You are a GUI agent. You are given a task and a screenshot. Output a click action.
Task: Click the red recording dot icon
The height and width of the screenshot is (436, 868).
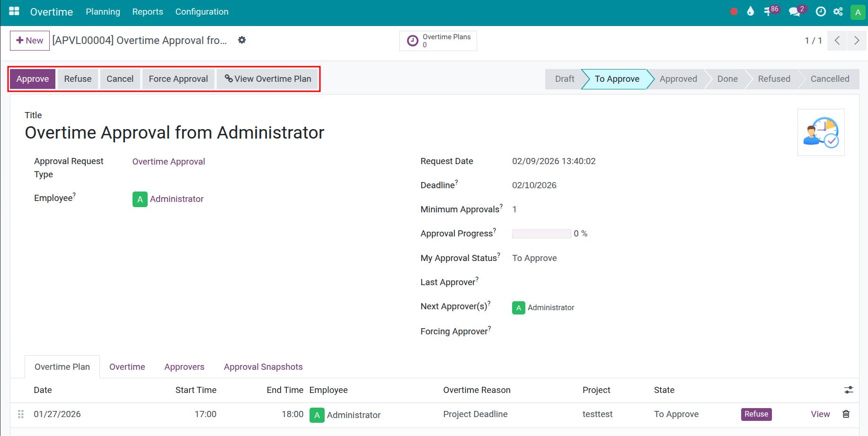(x=734, y=12)
